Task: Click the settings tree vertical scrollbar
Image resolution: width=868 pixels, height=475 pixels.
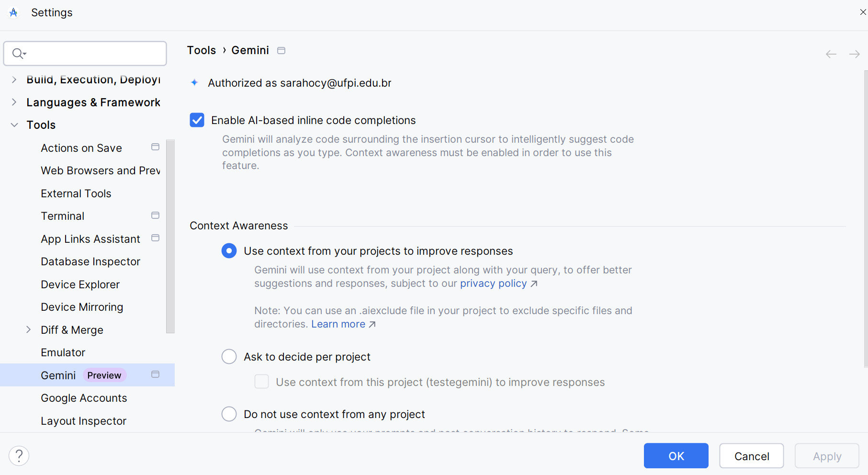Action: point(170,236)
